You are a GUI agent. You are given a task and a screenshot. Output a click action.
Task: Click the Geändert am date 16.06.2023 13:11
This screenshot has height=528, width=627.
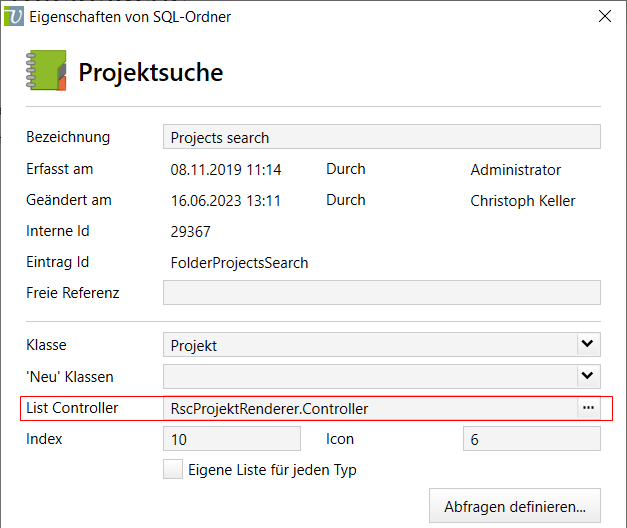point(226,201)
